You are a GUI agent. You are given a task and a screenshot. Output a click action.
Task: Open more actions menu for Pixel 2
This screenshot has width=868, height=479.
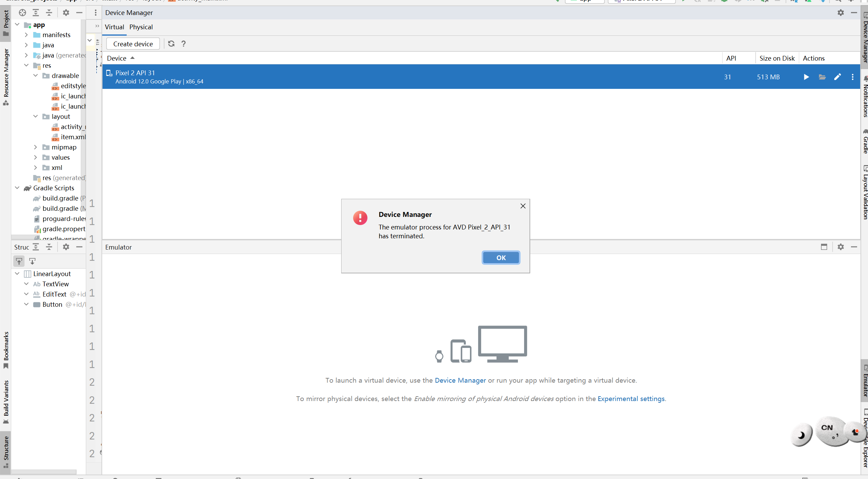coord(852,77)
